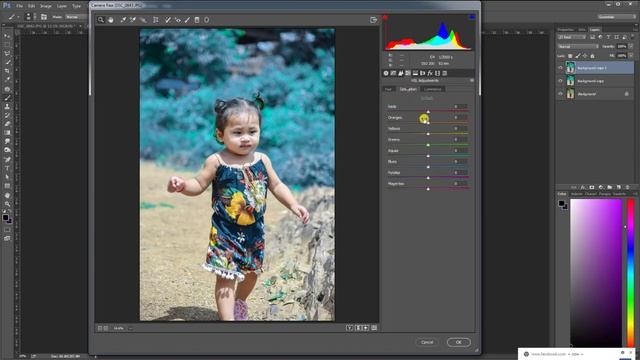Open the Detail panel icon
Viewport: 640px width, 360px height.
pyautogui.click(x=400, y=73)
